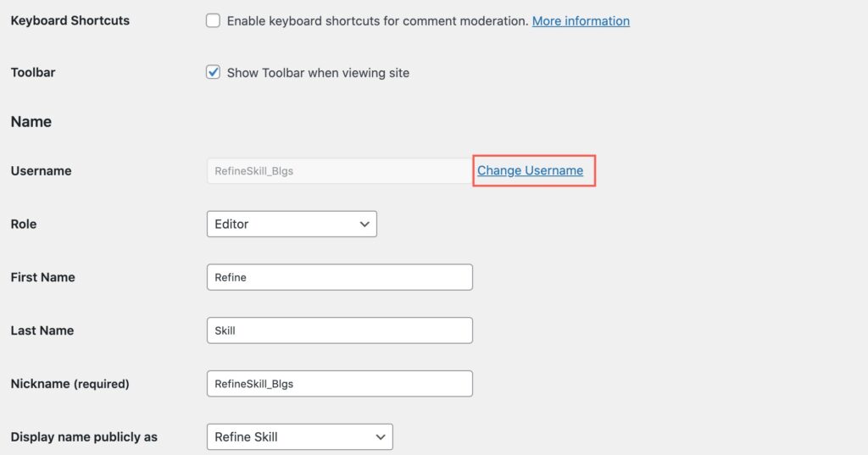This screenshot has height=455, width=868.
Task: Click the chevron arrow in the Role dropdown
Action: click(364, 225)
